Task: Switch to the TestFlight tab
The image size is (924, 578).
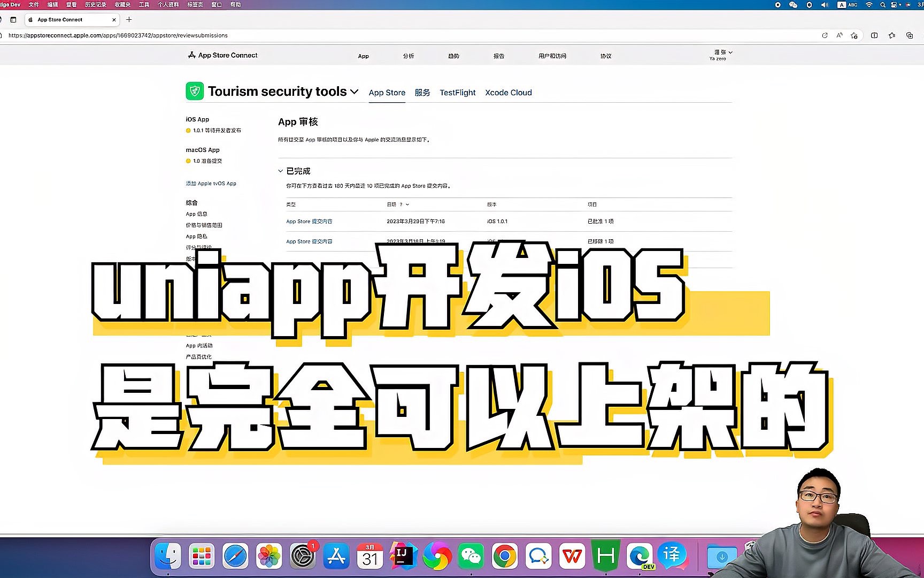Action: (x=458, y=93)
